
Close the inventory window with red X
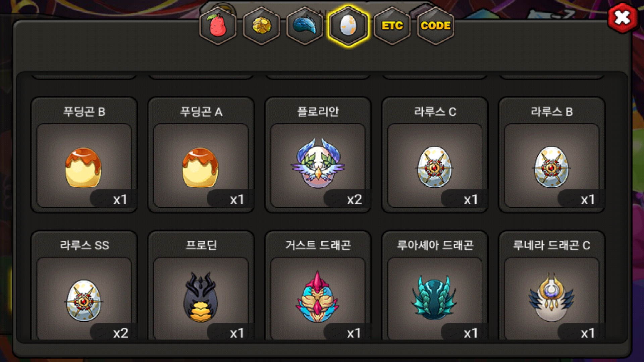coord(623,18)
